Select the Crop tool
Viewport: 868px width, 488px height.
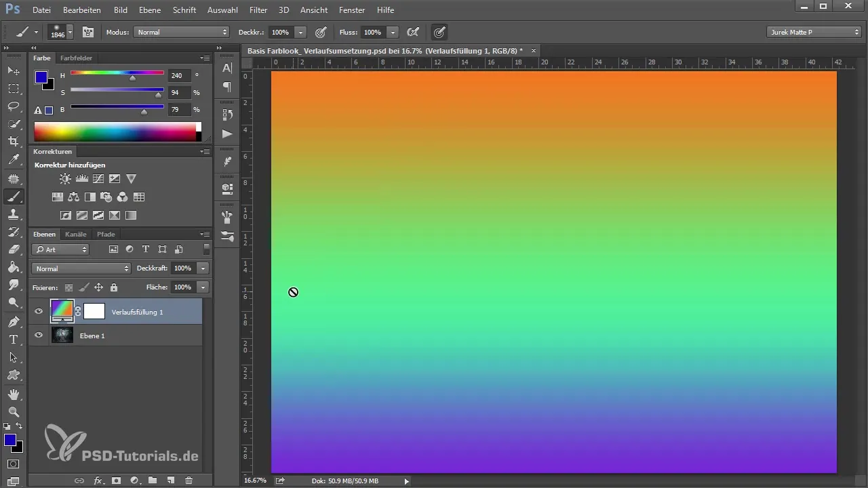(13, 142)
